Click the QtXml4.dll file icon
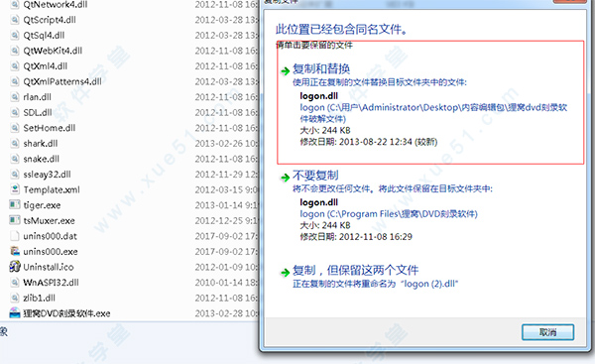 pos(15,66)
